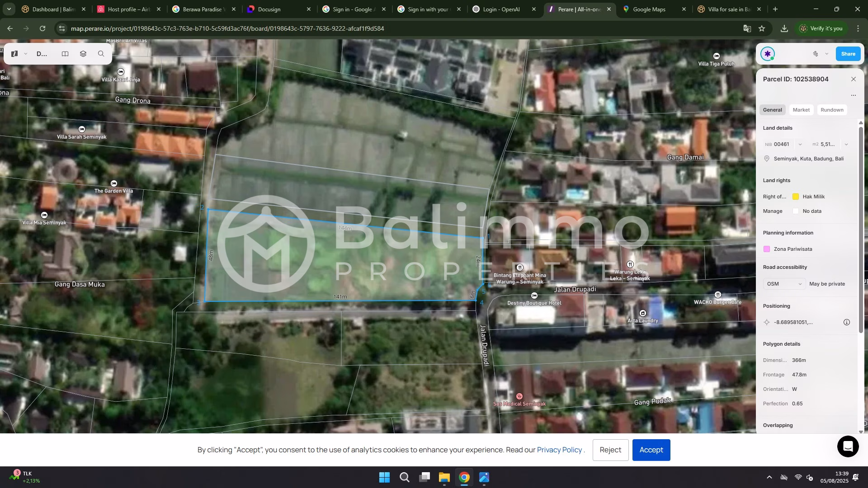Click the Perare logo icon
868x488 pixels.
14,54
